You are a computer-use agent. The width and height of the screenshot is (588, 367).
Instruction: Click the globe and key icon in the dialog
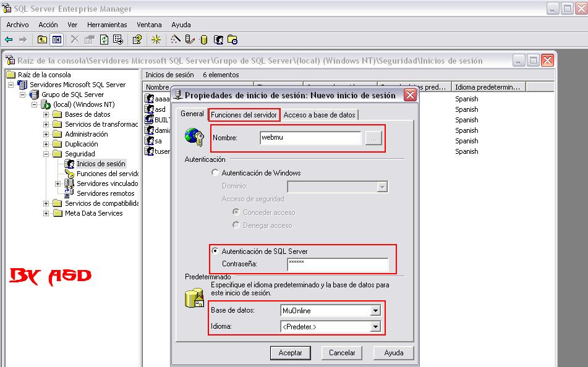point(194,137)
